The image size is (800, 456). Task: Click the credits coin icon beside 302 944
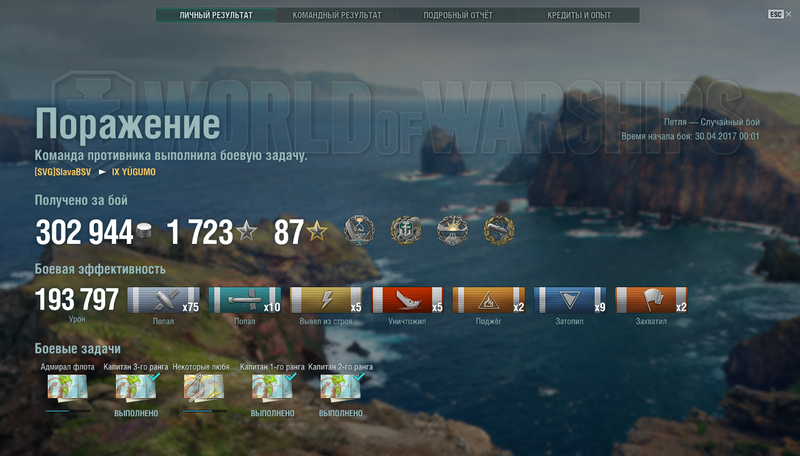click(x=144, y=231)
